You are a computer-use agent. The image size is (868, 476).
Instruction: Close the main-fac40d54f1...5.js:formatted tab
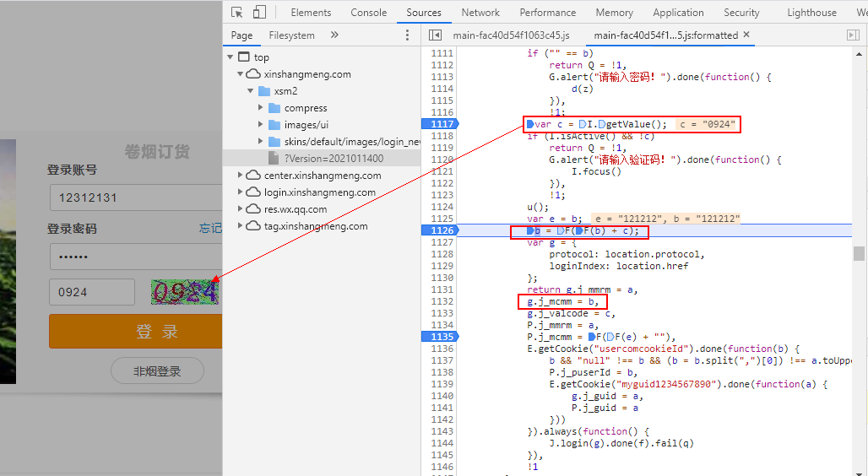point(748,35)
